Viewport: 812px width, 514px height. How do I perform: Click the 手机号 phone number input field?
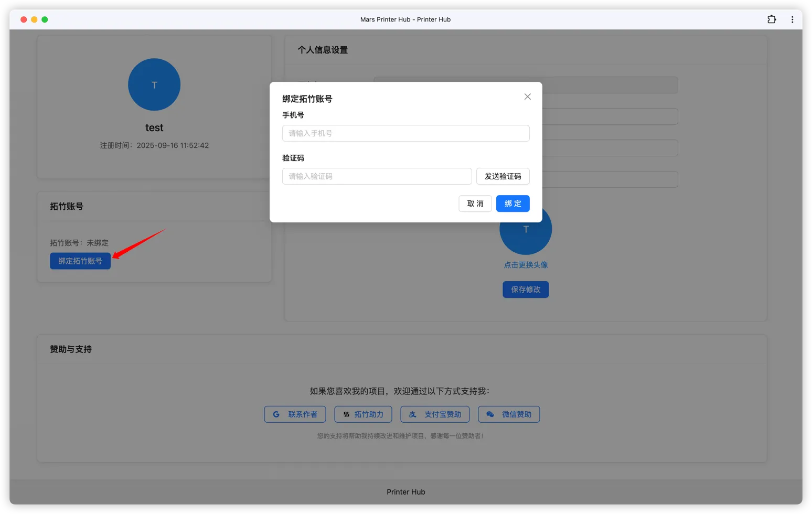[405, 133]
